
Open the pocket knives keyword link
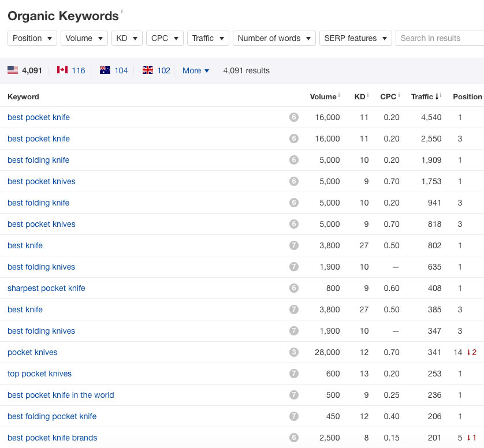[x=32, y=352]
